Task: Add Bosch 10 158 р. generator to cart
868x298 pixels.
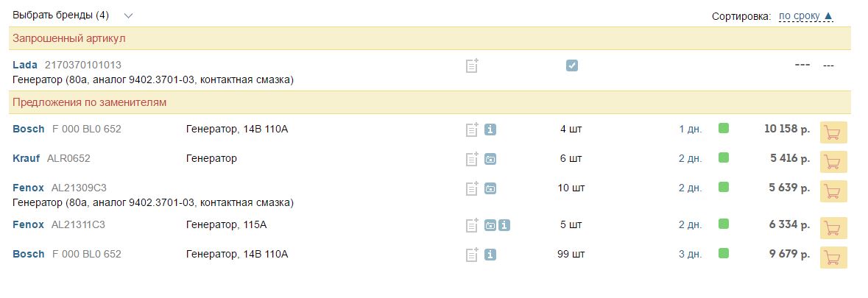Action: click(x=833, y=132)
